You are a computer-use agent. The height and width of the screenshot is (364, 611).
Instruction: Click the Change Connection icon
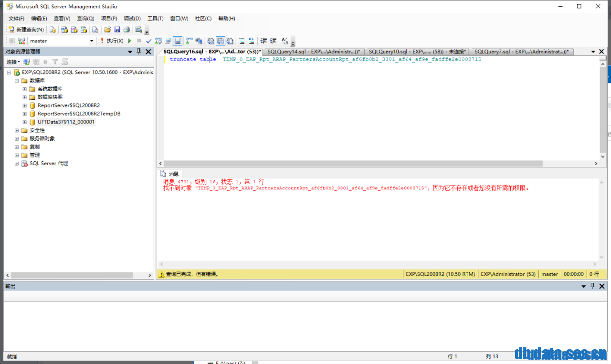(21, 41)
